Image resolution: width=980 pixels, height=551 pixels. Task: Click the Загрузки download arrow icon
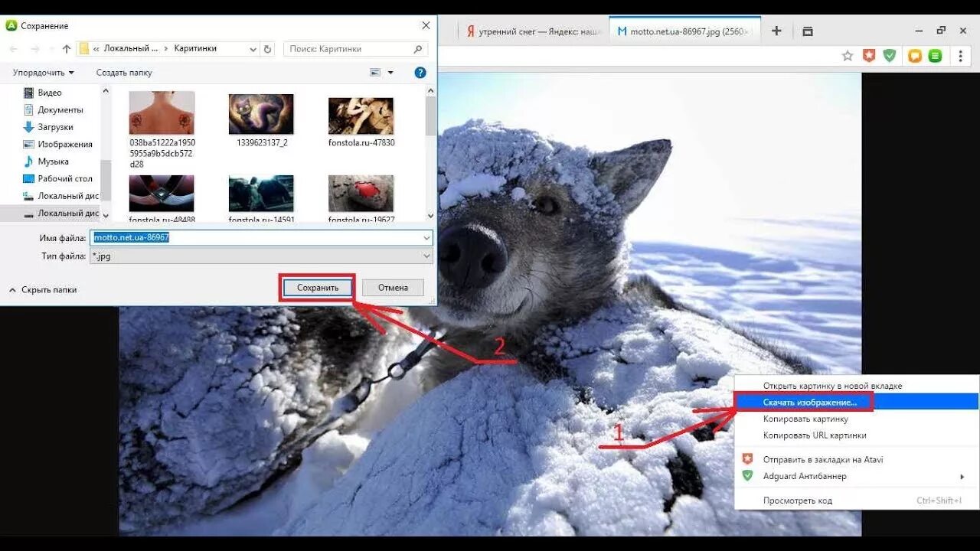coord(28,127)
